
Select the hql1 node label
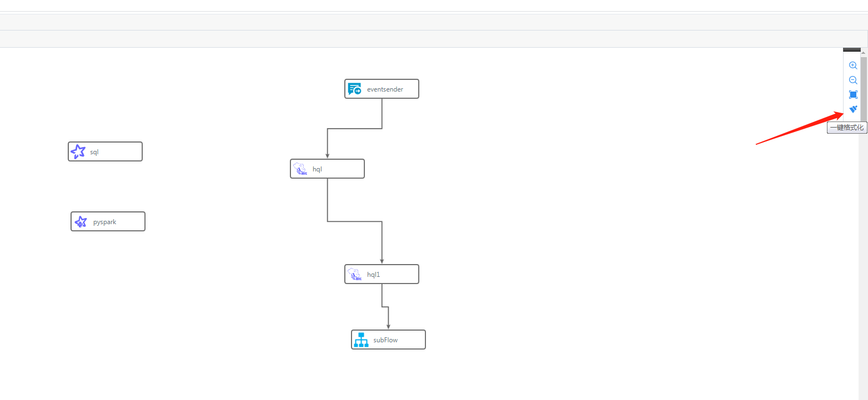tap(374, 275)
